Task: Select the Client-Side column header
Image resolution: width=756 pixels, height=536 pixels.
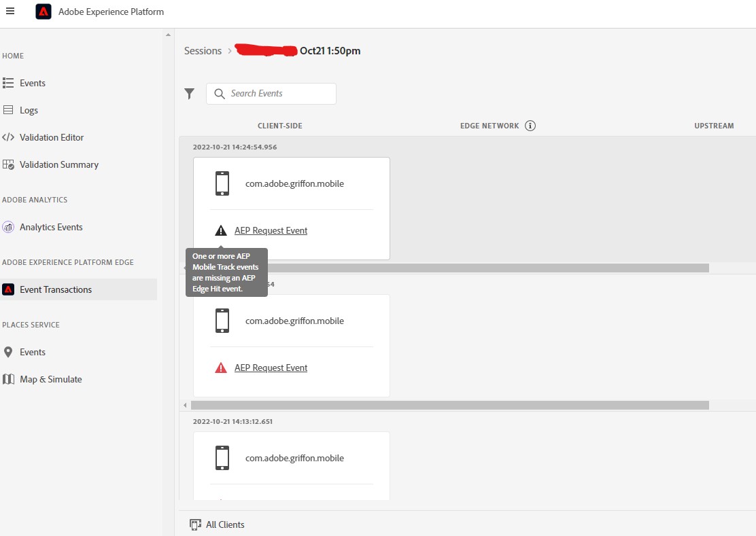Action: [x=279, y=125]
